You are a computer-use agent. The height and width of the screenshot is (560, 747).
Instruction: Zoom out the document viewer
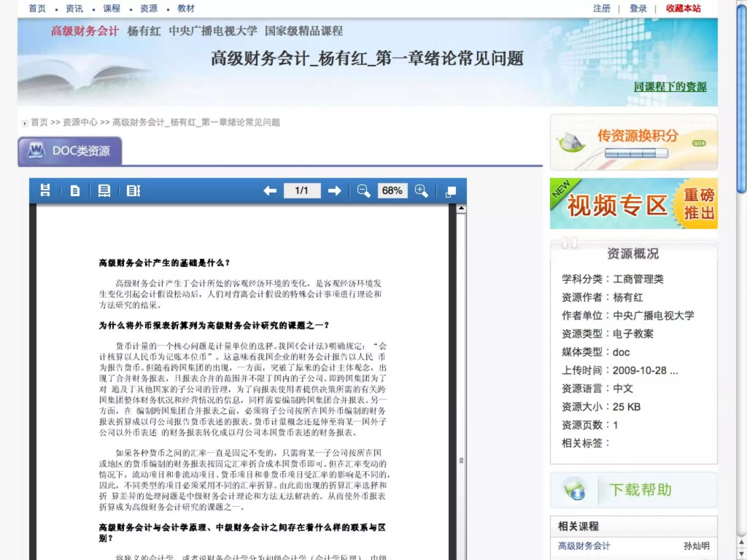pos(363,190)
